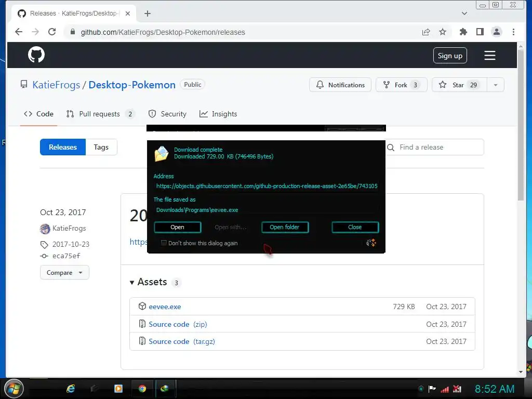Click the Notifications bell button

coord(340,85)
